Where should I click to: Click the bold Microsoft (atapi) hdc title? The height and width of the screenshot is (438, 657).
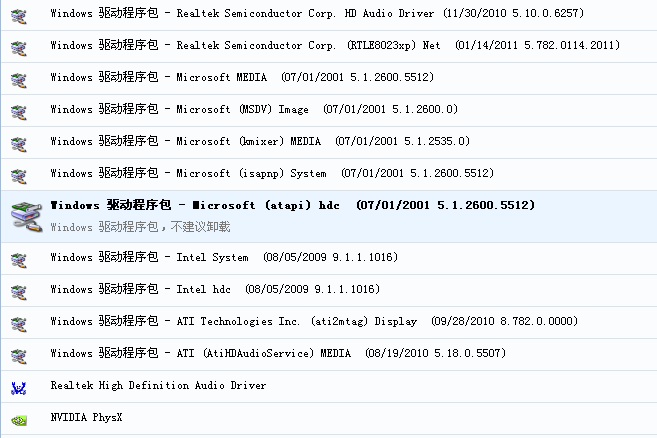pyautogui.click(x=292, y=205)
